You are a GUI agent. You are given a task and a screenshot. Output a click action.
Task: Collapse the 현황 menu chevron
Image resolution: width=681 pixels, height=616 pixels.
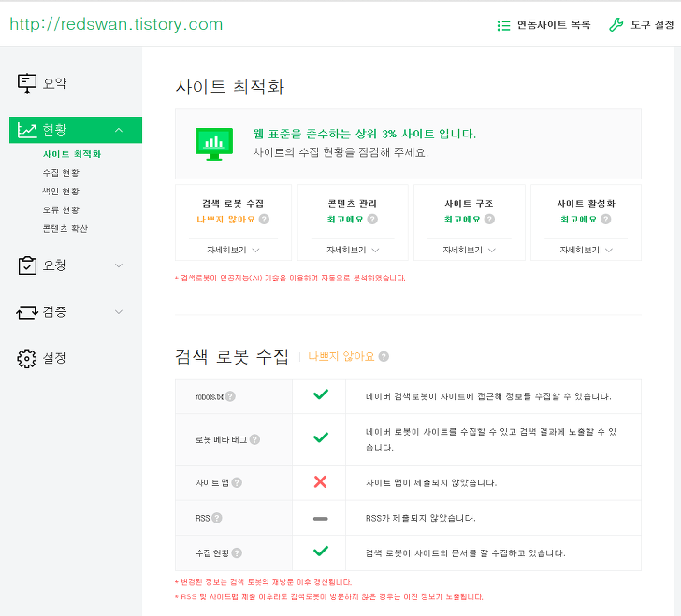click(x=119, y=130)
